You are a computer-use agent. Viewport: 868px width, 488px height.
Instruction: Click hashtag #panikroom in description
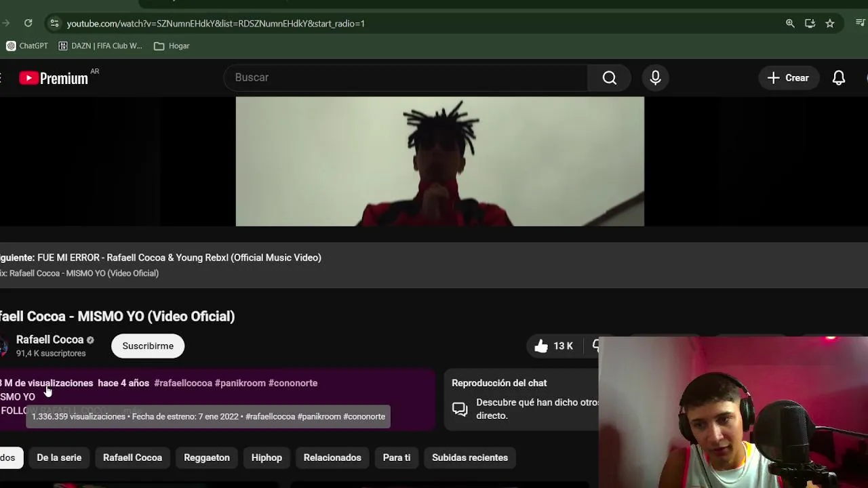pos(240,383)
